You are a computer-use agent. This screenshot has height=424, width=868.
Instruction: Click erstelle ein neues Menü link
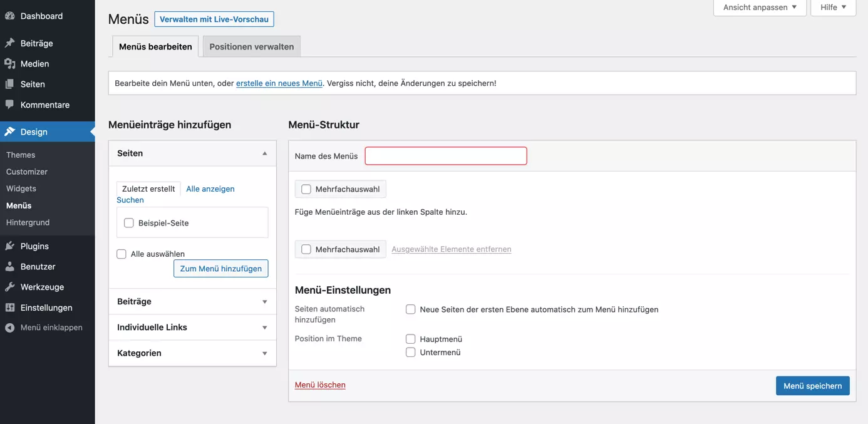point(279,83)
